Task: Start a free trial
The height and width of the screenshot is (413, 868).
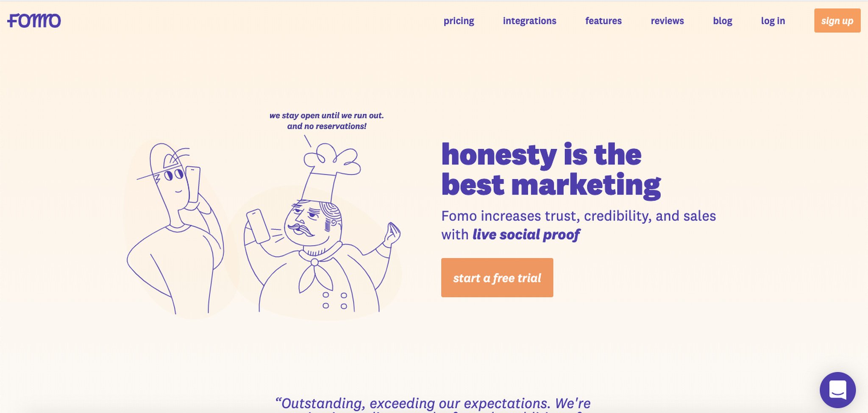Action: [x=497, y=278]
